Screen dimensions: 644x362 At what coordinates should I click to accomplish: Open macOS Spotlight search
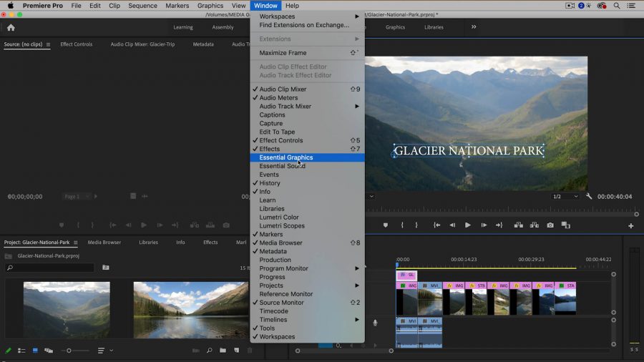tap(617, 6)
